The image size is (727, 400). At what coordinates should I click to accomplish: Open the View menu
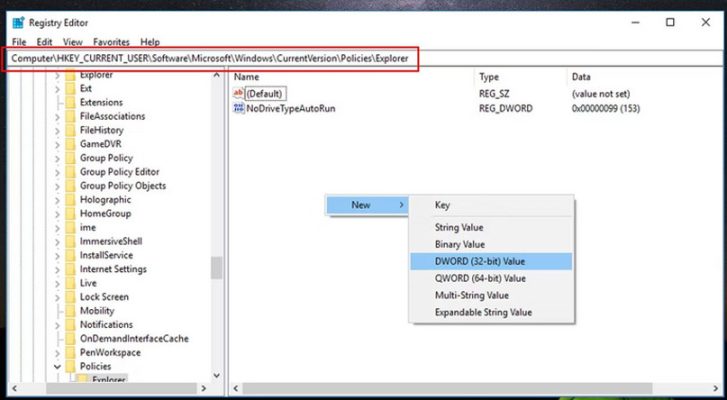[72, 42]
